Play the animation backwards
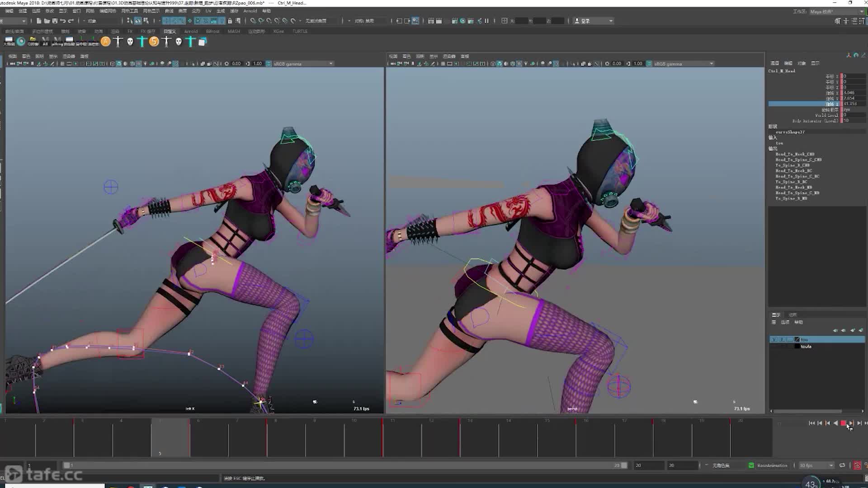Screen dimensions: 868x488 click(x=835, y=423)
